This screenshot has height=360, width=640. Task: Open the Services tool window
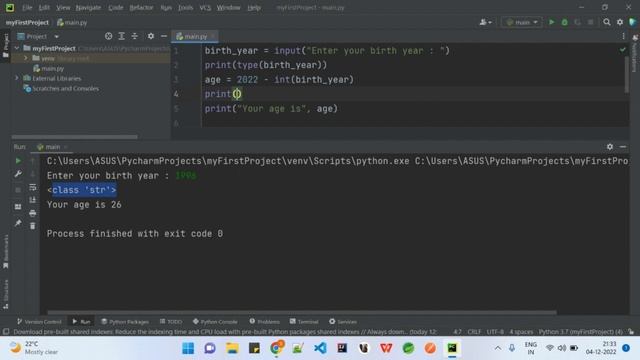[343, 322]
